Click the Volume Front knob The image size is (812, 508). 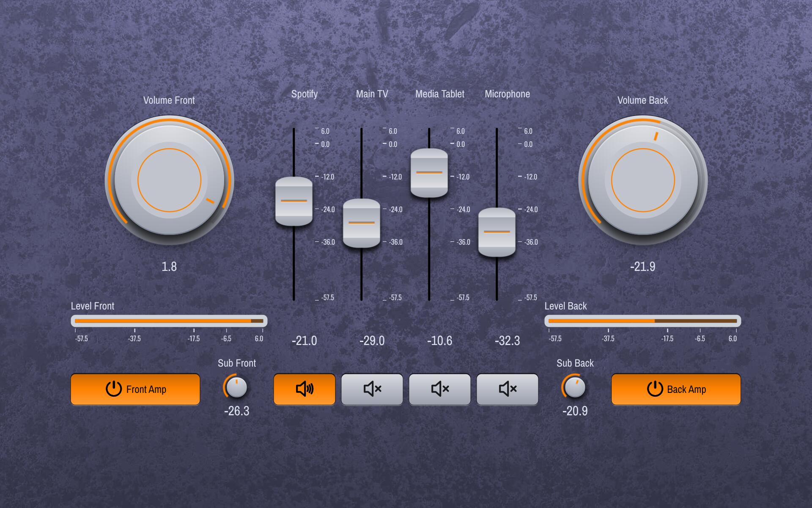coord(169,180)
